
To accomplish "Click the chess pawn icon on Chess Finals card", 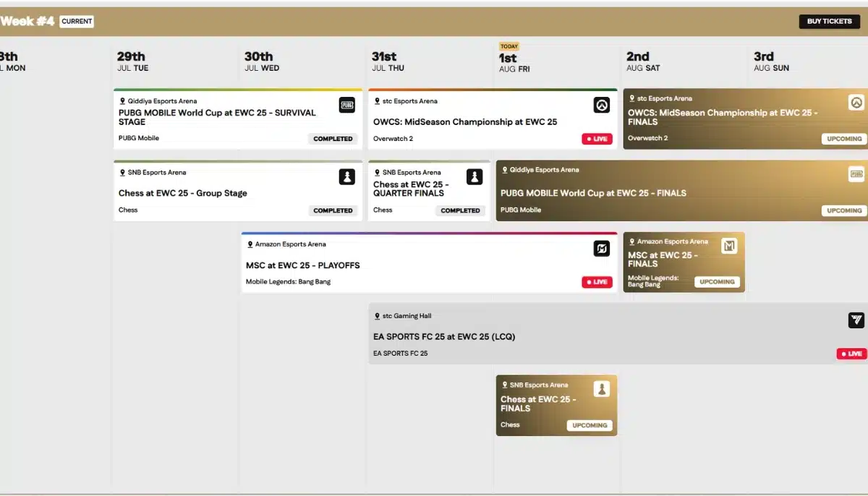I will coord(602,390).
